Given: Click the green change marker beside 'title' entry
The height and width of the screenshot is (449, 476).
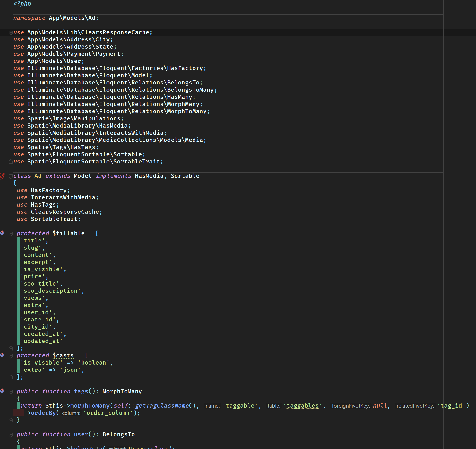Looking at the screenshot, I should 19,240.
